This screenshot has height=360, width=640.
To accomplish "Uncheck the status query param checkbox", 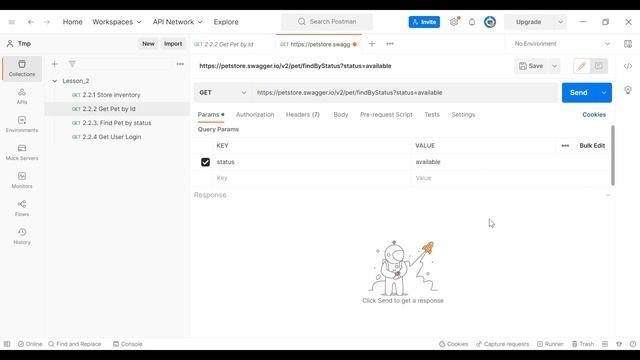I will click(x=205, y=162).
